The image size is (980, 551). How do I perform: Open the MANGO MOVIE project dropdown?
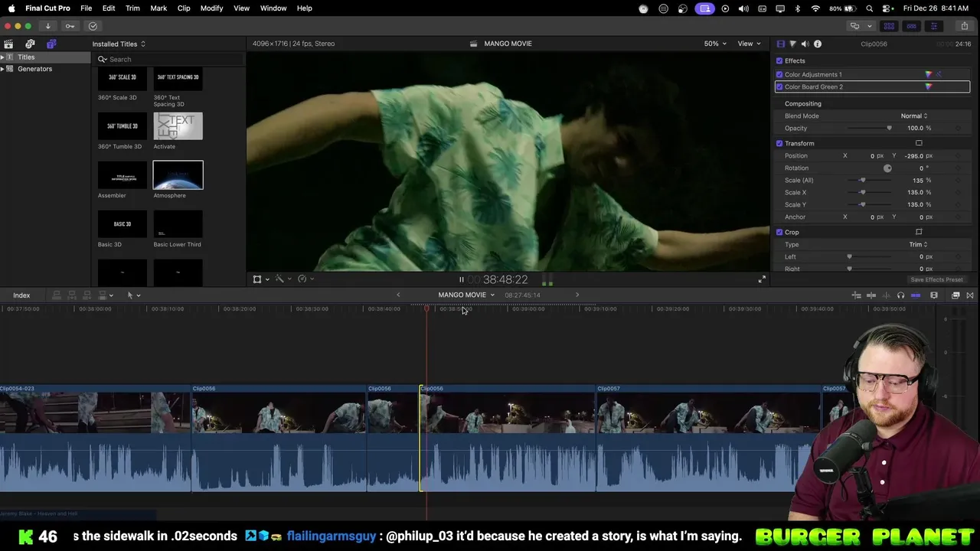(x=466, y=295)
